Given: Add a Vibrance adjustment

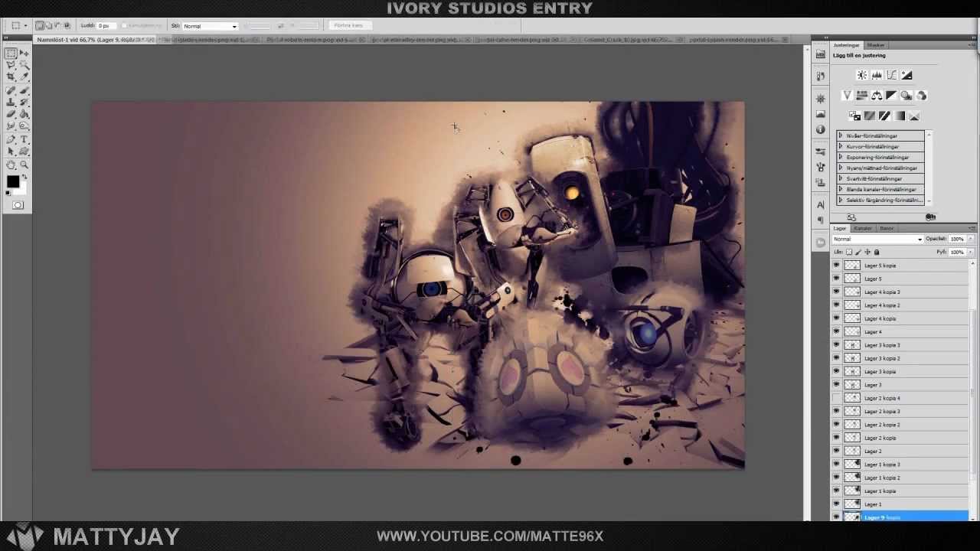Looking at the screenshot, I should (847, 96).
